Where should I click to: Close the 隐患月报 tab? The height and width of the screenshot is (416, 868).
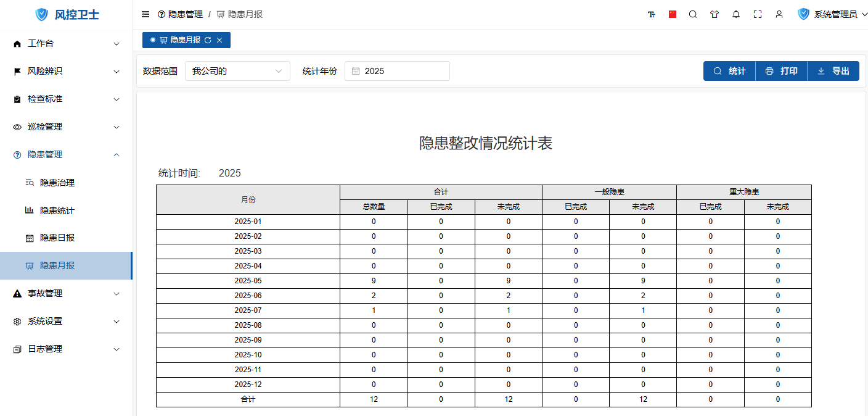(219, 40)
